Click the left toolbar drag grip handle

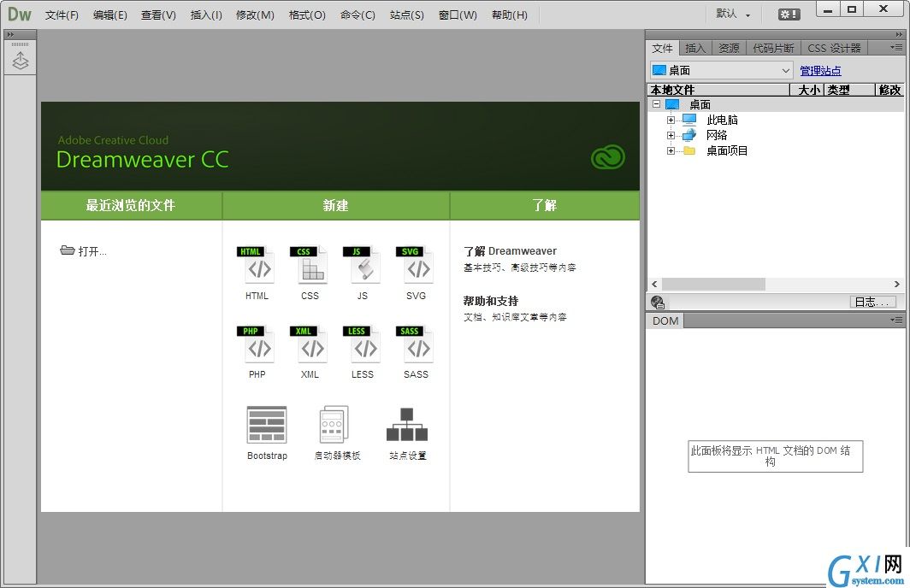(21, 44)
